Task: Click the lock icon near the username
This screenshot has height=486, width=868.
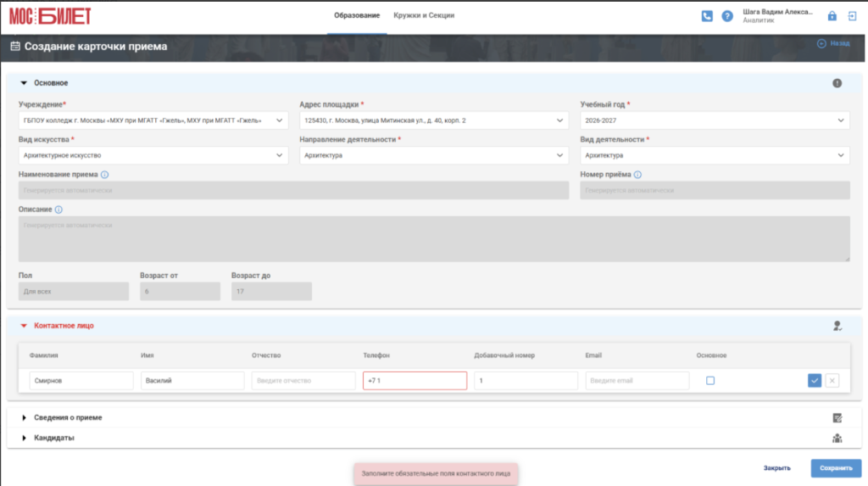Action: coord(832,16)
